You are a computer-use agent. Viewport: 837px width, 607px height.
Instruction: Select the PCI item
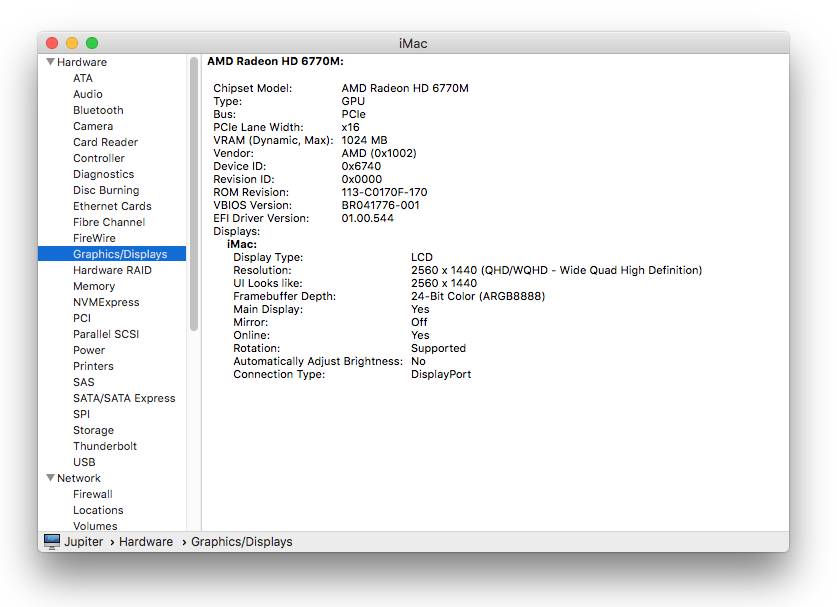coord(82,318)
